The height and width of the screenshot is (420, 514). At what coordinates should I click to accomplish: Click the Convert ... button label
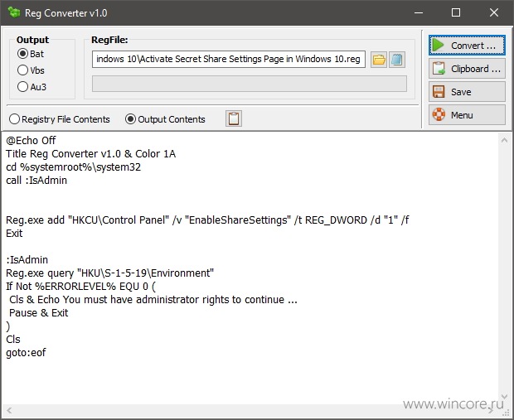click(x=473, y=46)
